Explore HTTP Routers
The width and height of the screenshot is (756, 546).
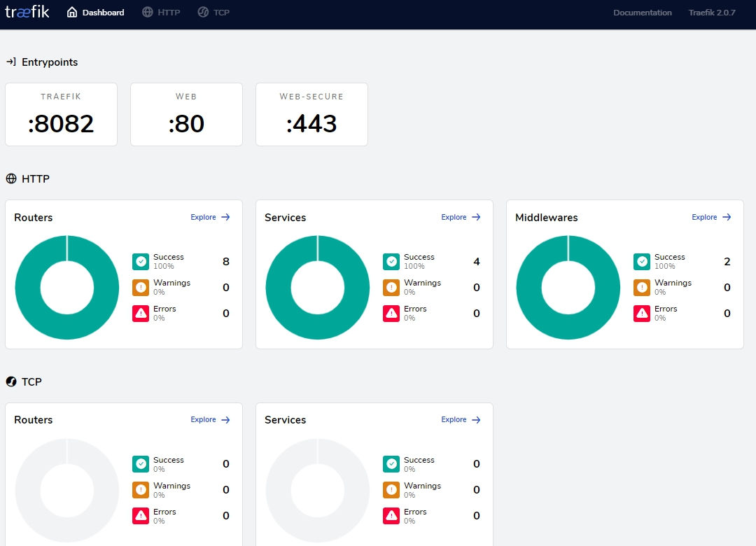(x=210, y=217)
